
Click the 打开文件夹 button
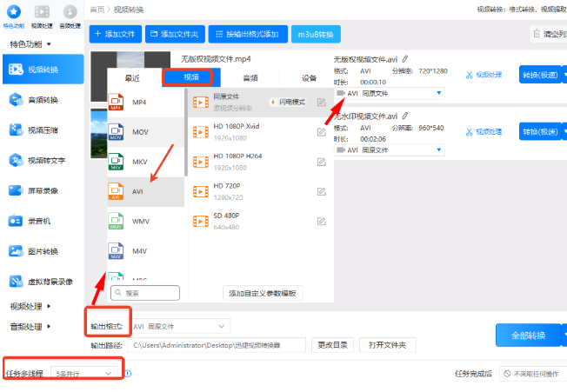[387, 345]
